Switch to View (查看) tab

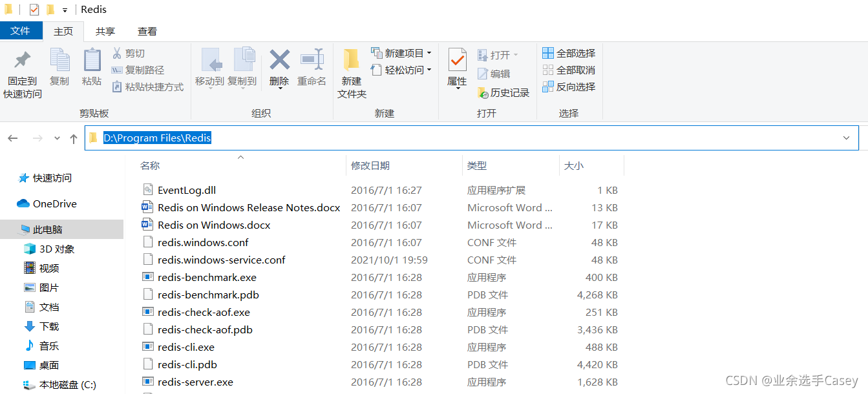(x=147, y=31)
